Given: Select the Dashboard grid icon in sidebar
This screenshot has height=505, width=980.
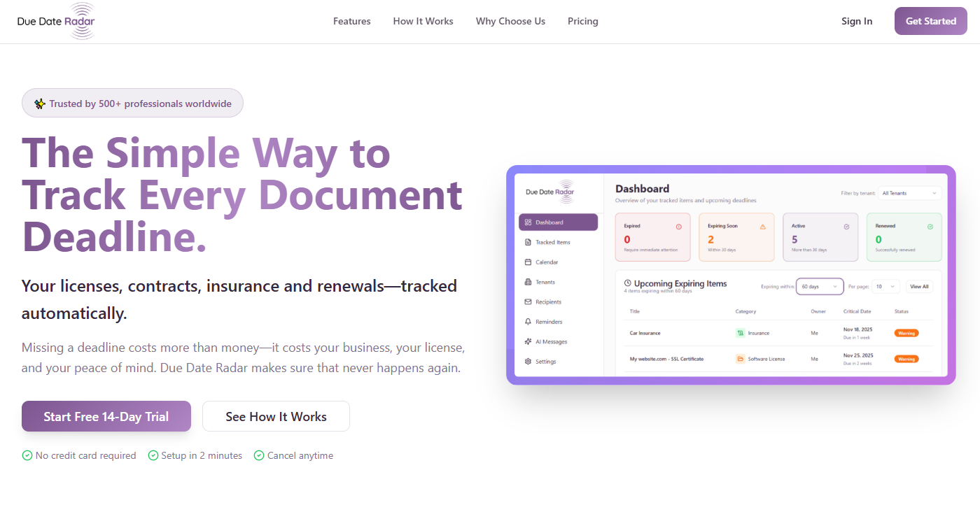Looking at the screenshot, I should pos(528,222).
